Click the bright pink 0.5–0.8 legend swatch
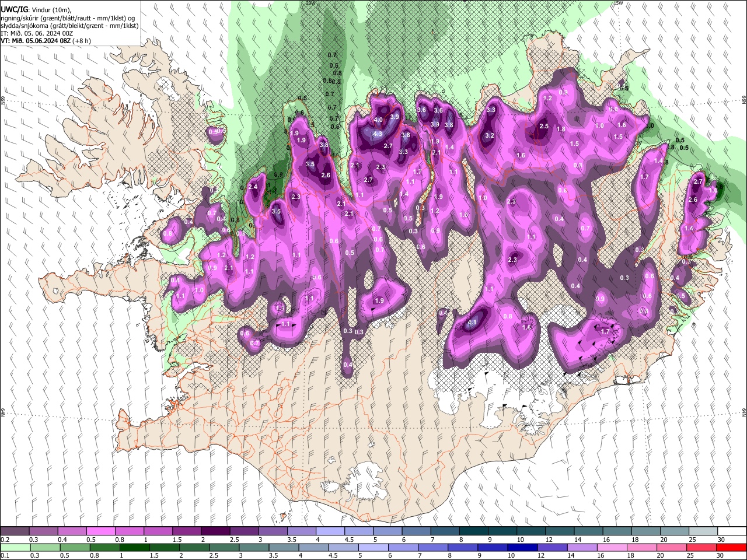Viewport: 747px width, 560px height. point(100,531)
